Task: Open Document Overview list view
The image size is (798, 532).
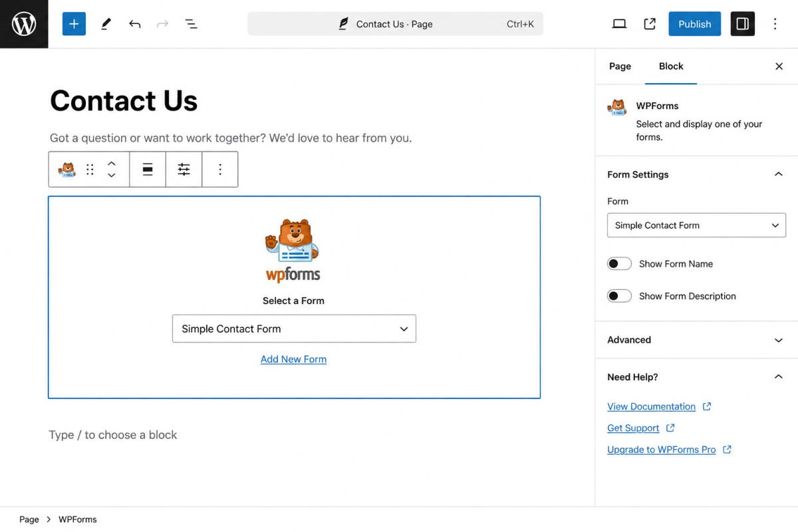Action: click(191, 24)
